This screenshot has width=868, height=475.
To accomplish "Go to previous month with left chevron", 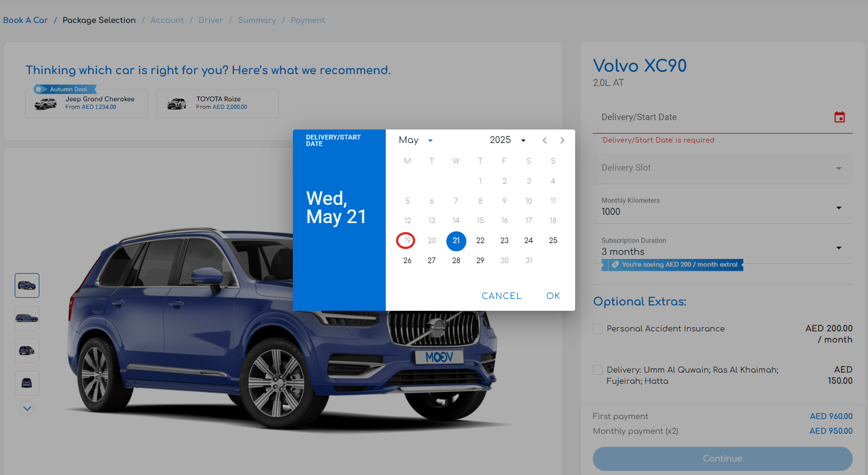I will [x=545, y=140].
